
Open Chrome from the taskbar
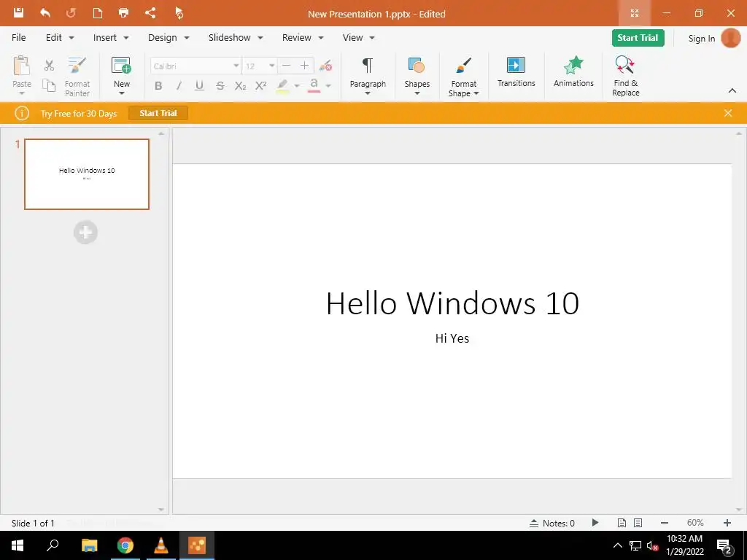(x=125, y=545)
